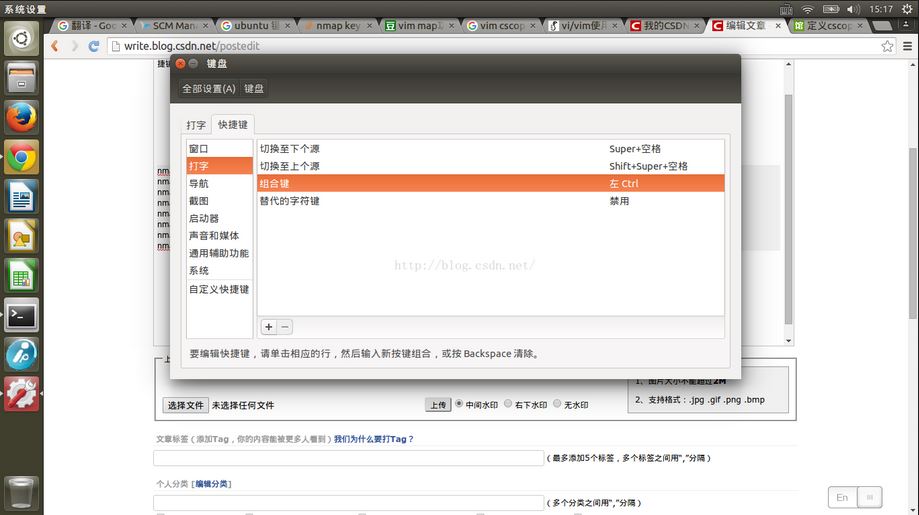Open 编辑分类 link
Screen dimensions: 919x515
(x=211, y=484)
